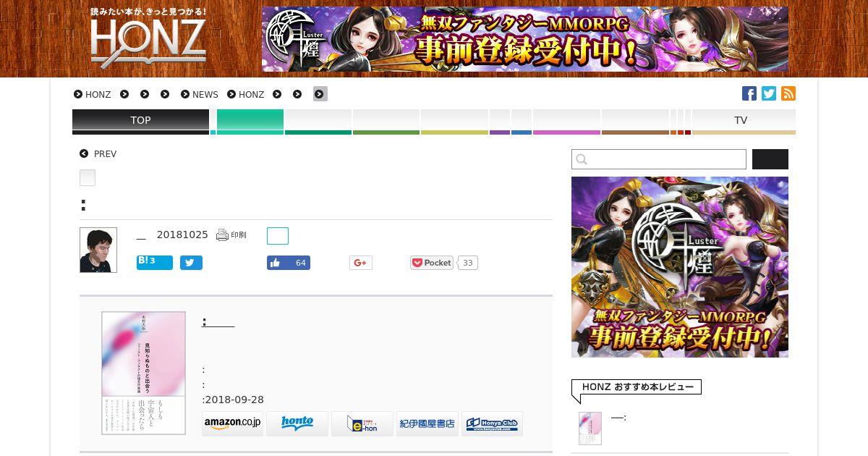Click the top Luster MMORPG banner ad
The image size is (868, 456).
[525, 39]
